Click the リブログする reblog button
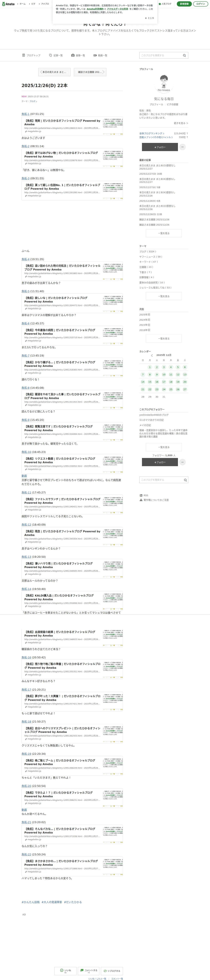This screenshot has width=210, height=980. (112, 971)
